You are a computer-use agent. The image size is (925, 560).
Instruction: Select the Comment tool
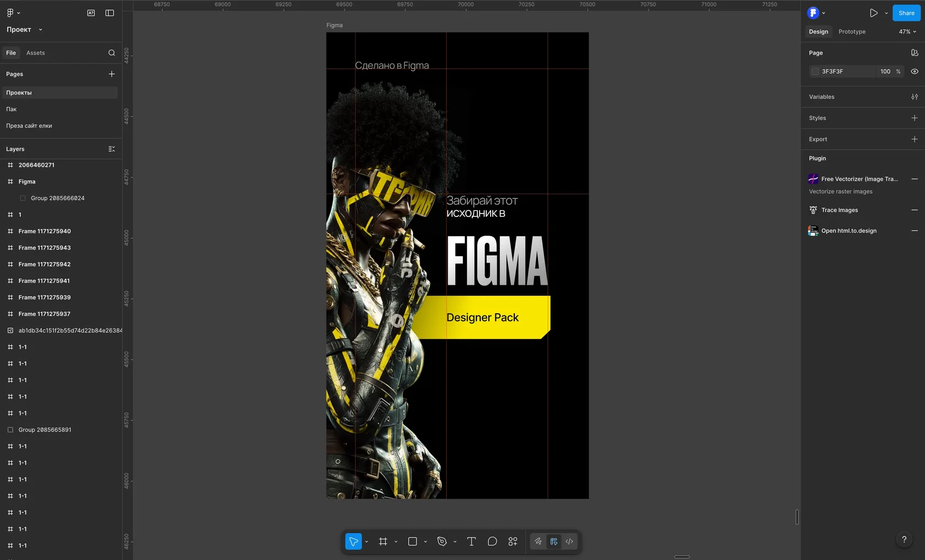click(492, 542)
